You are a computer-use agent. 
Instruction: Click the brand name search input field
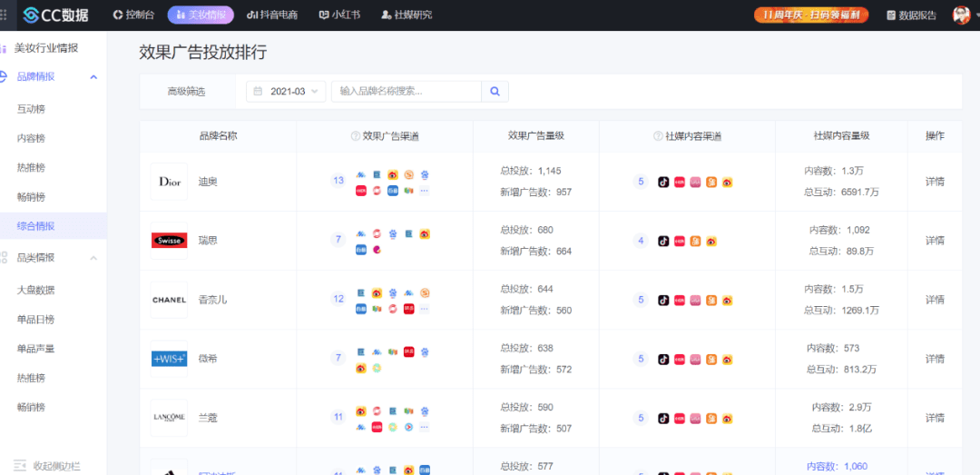click(x=407, y=92)
